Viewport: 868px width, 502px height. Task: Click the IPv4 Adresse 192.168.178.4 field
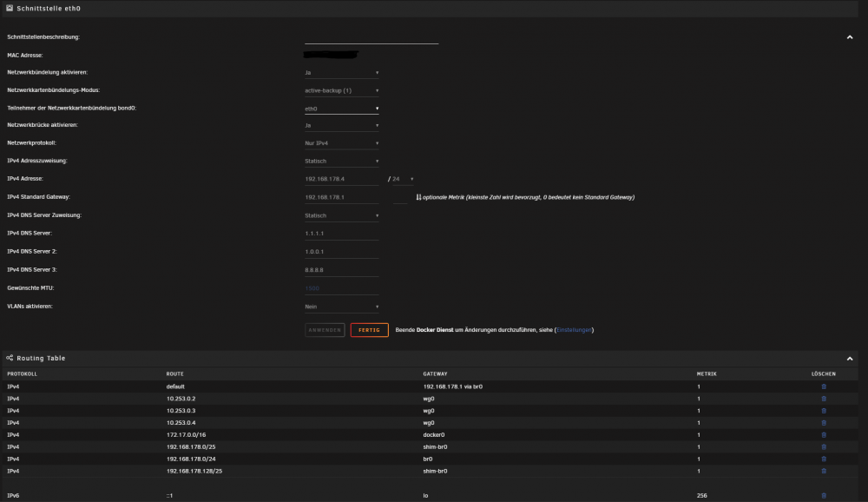(341, 179)
